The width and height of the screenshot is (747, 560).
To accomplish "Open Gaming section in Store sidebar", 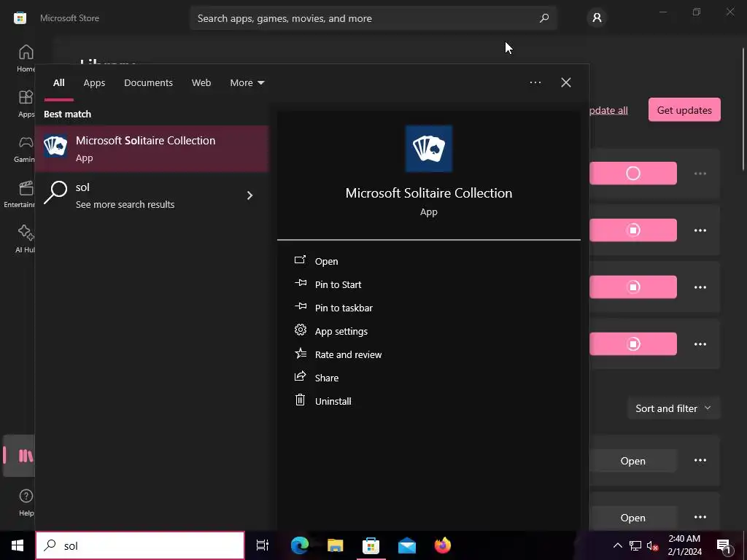I will click(x=26, y=149).
